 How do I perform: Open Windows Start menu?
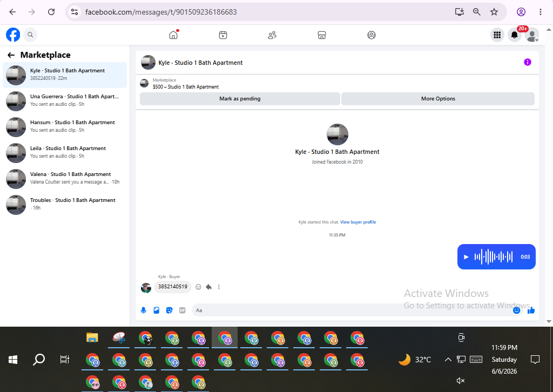[x=13, y=360]
